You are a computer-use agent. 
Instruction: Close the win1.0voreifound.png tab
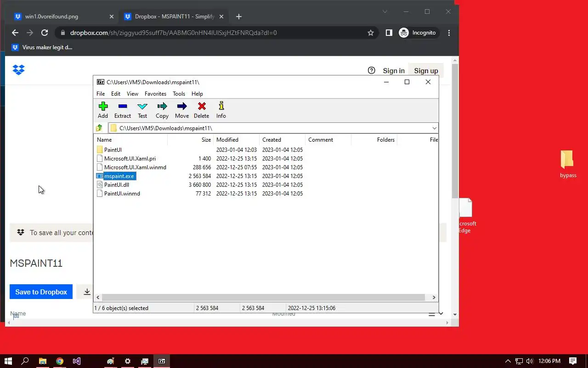[111, 17]
